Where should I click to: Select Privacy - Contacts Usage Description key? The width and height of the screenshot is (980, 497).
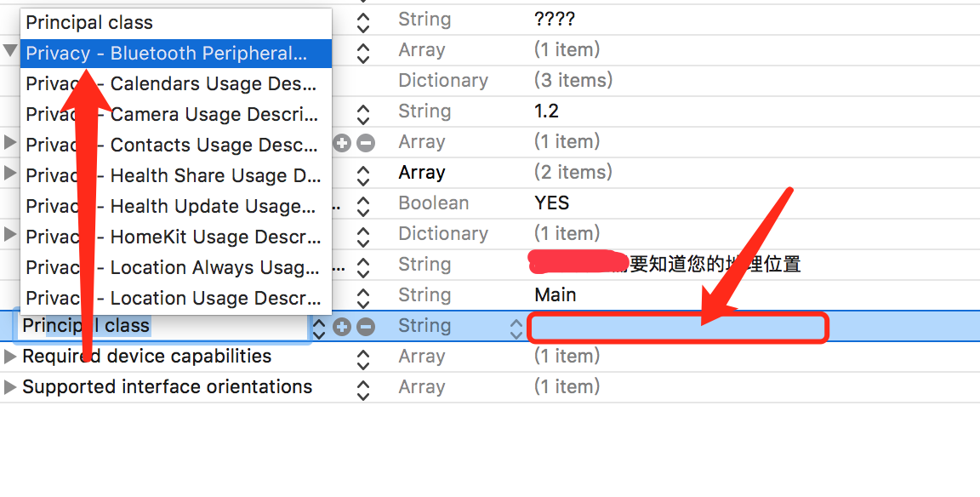point(176,145)
